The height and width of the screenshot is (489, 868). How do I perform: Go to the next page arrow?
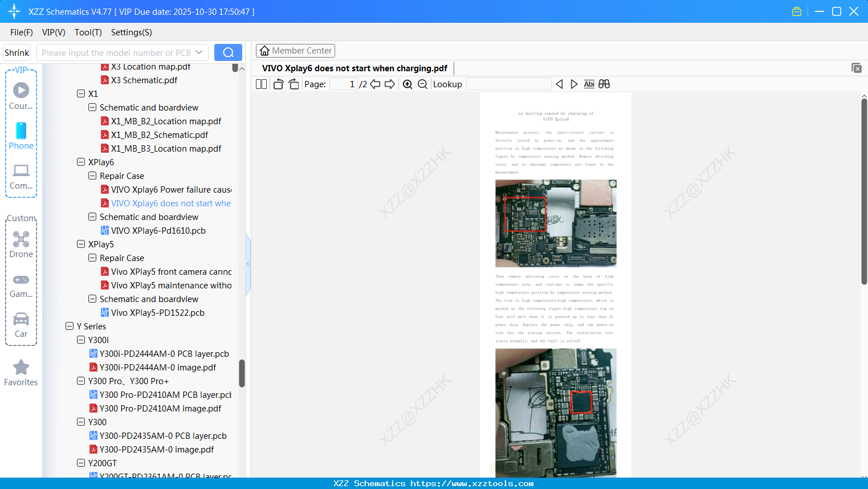pyautogui.click(x=390, y=84)
